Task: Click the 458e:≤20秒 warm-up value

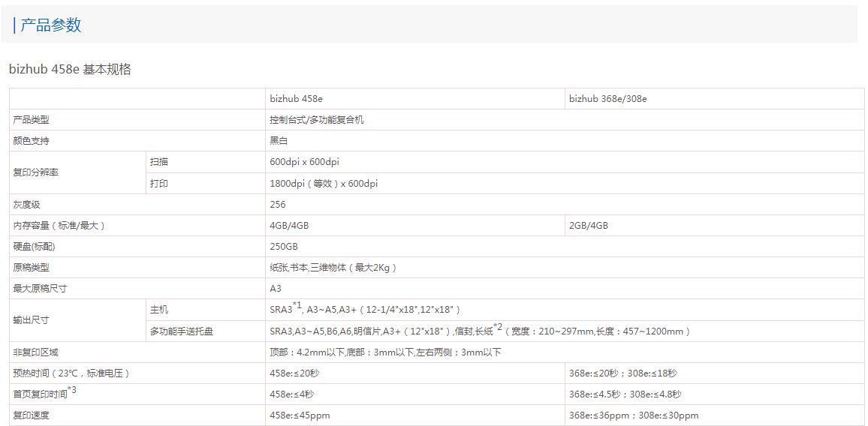Action: pos(294,373)
